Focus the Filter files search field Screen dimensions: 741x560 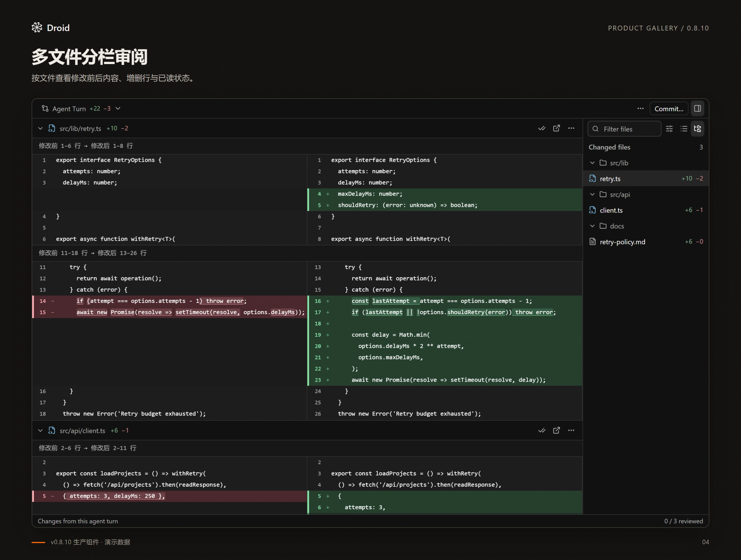click(624, 129)
